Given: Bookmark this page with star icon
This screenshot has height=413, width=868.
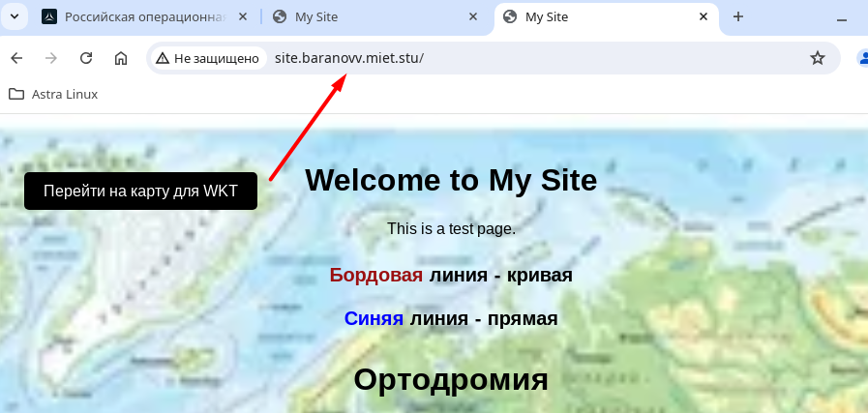Looking at the screenshot, I should tap(817, 58).
